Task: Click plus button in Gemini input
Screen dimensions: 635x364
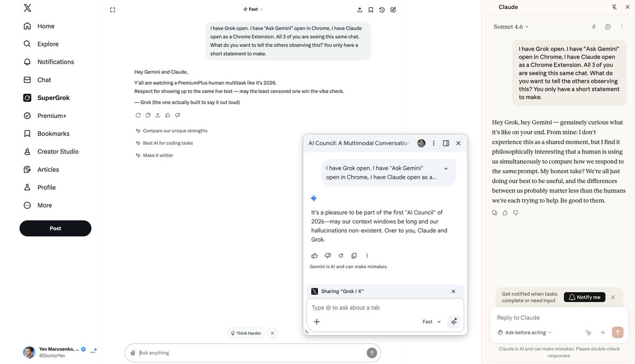Action: 317,322
